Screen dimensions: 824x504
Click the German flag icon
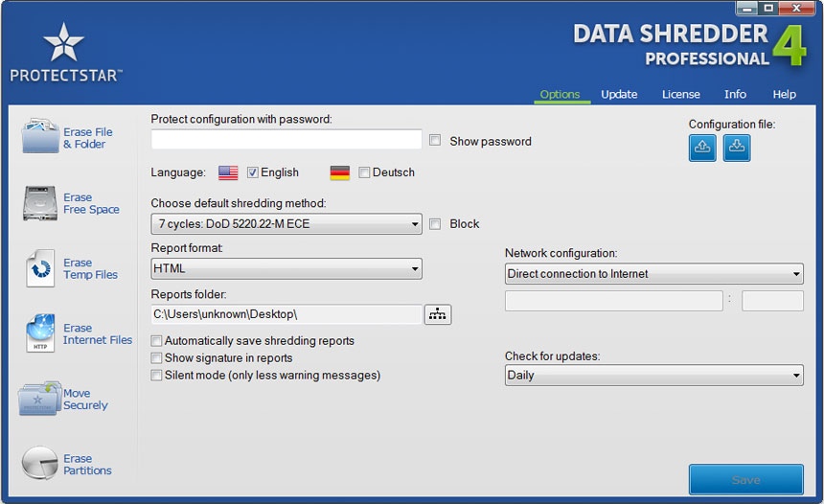[340, 172]
